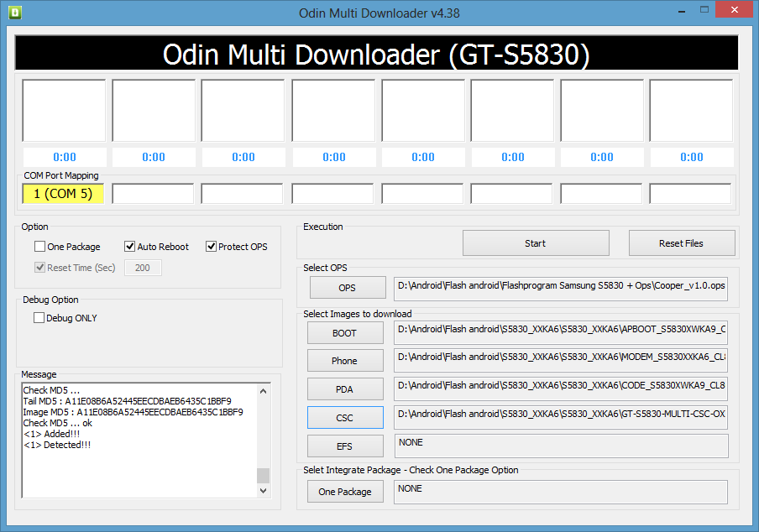Click the Odin Multi Downloader (GT-S5830) banner

377,53
